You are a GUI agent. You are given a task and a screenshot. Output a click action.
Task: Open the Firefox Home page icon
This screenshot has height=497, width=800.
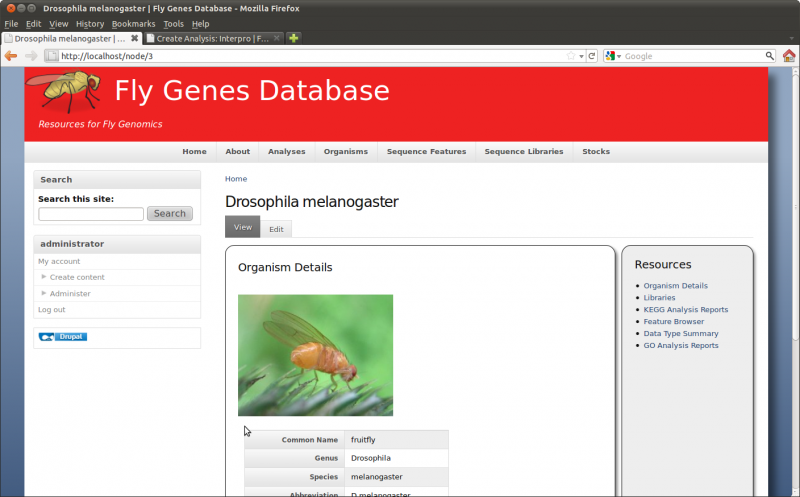point(789,56)
